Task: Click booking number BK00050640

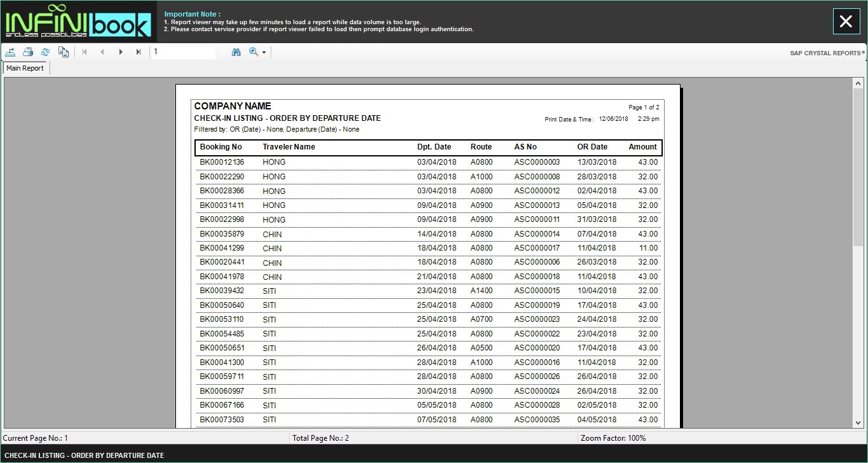Action: (222, 305)
